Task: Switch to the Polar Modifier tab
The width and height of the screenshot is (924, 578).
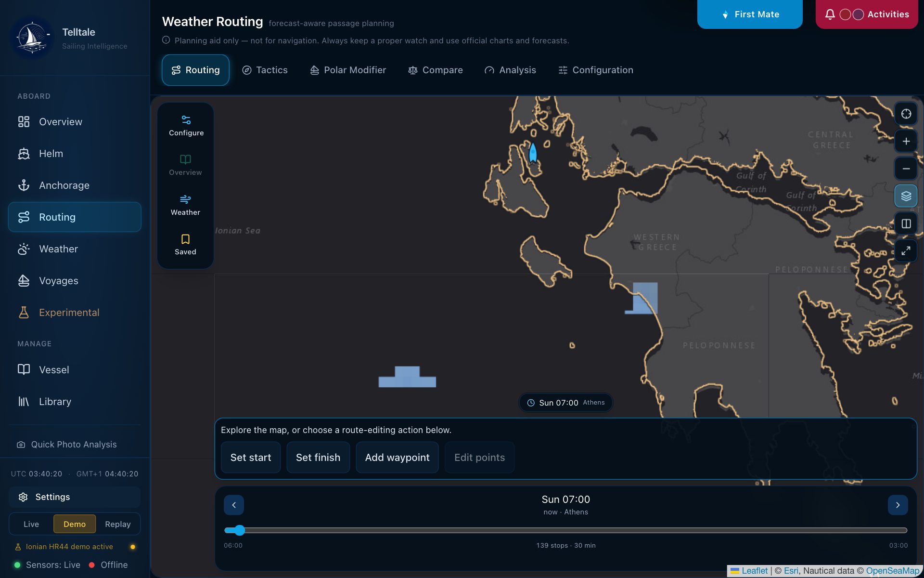Action: click(347, 70)
